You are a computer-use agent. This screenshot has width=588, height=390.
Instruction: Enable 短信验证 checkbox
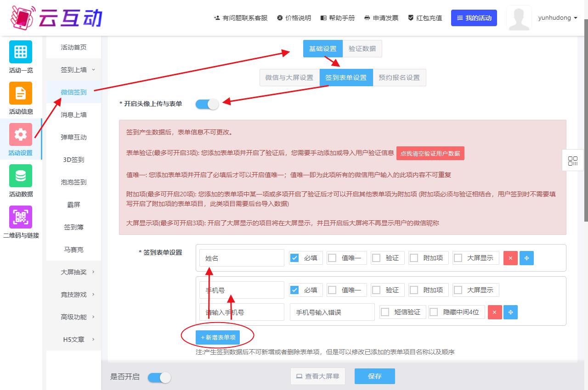pos(385,312)
